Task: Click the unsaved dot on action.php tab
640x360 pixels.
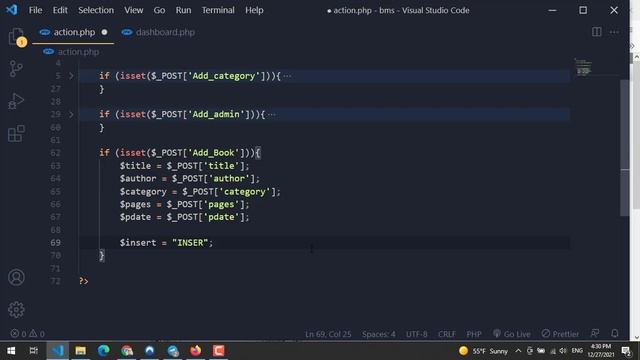Action: [x=104, y=32]
